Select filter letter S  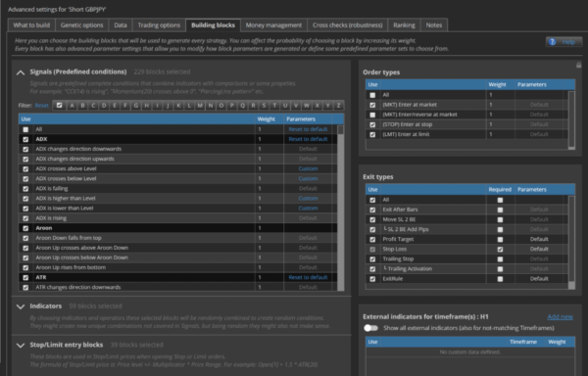(264, 106)
